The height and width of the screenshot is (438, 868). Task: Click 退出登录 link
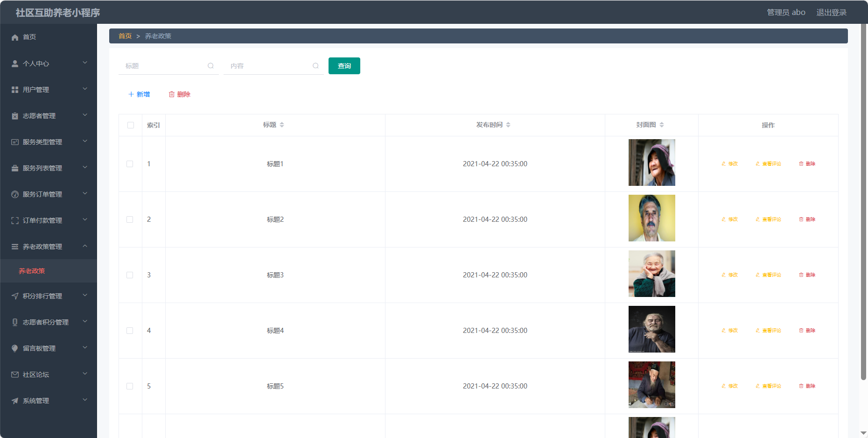point(831,13)
